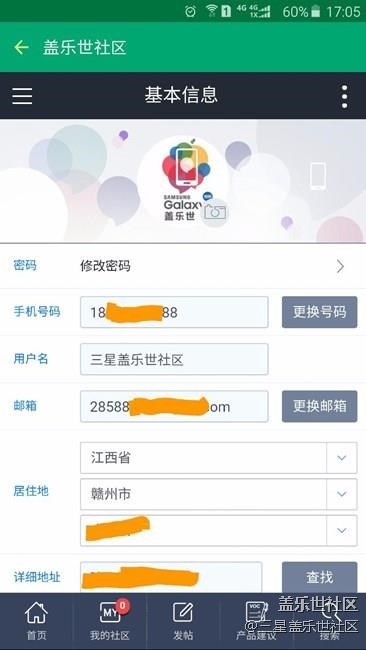Image resolution: width=366 pixels, height=650 pixels.
Task: Click the 查找 address search button
Action: pyautogui.click(x=320, y=577)
